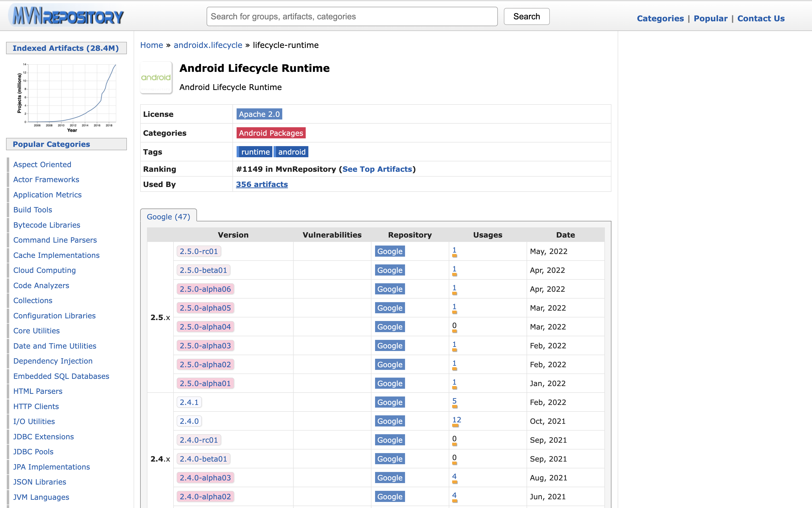This screenshot has height=508, width=812.
Task: Open Application Metrics category
Action: tap(47, 195)
